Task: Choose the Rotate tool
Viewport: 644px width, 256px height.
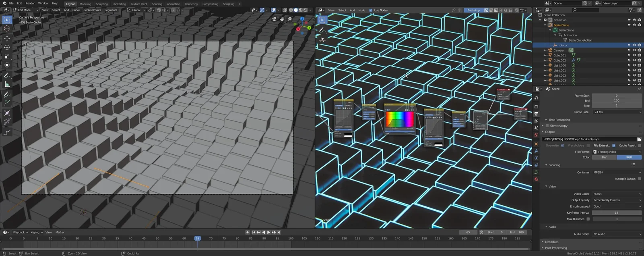Action: coord(7,47)
